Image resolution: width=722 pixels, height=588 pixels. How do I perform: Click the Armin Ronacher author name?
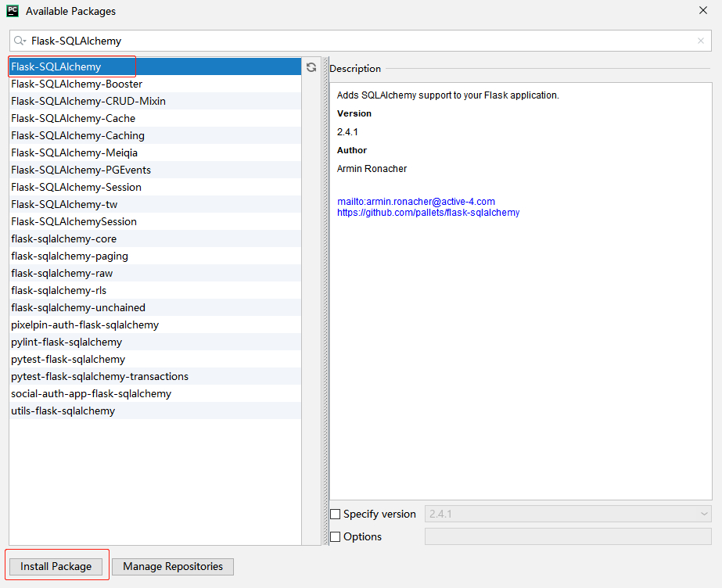pyautogui.click(x=372, y=169)
